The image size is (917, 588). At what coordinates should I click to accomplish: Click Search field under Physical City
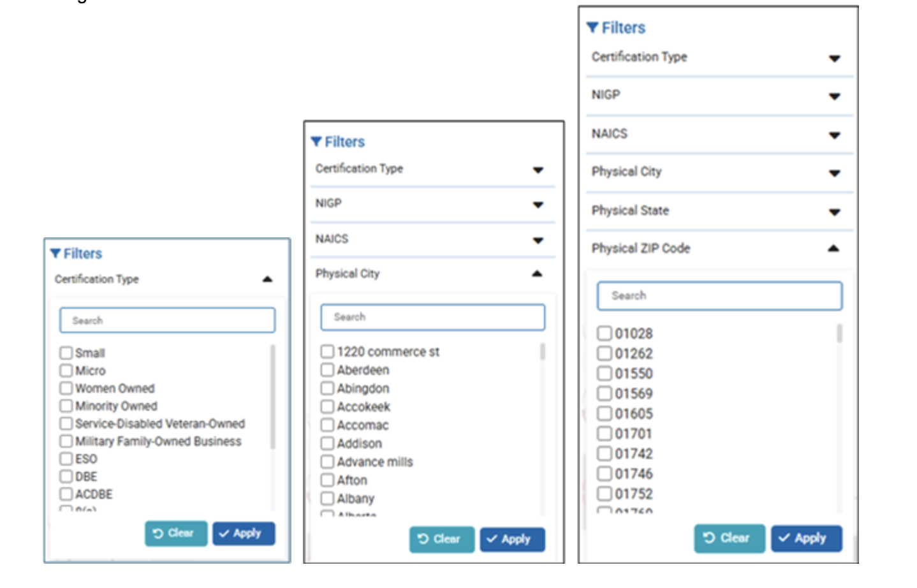(432, 317)
